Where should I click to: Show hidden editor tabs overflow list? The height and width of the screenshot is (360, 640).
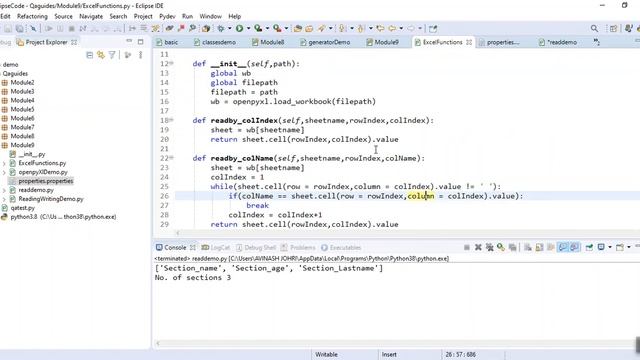596,42
